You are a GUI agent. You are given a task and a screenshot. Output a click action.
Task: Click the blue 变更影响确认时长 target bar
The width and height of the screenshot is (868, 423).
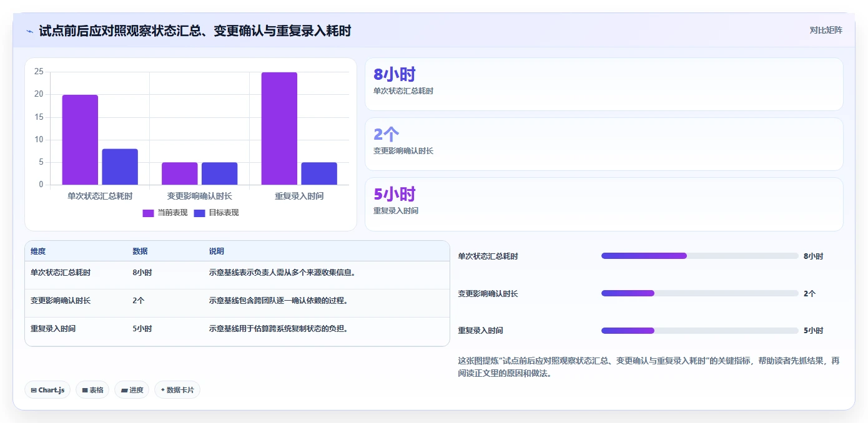(219, 173)
